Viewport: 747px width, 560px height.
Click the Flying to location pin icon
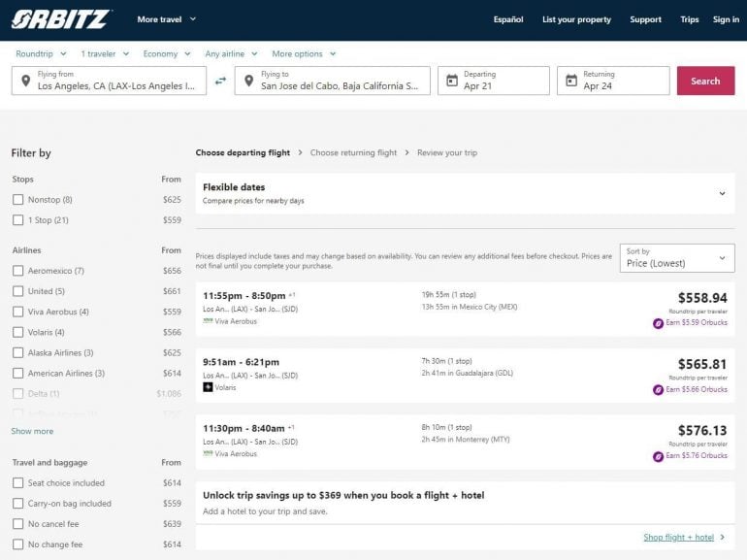click(248, 81)
